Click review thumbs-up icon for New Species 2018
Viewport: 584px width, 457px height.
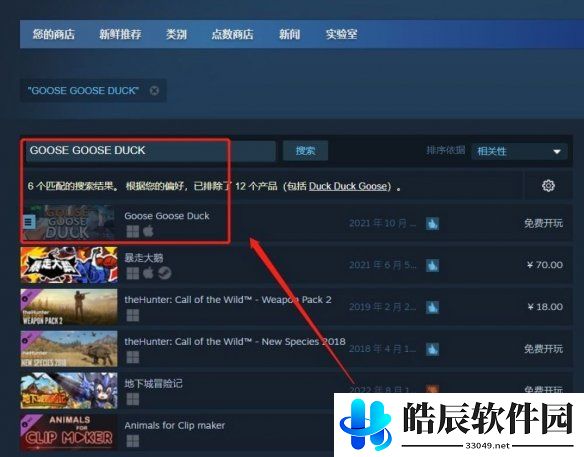[432, 349]
